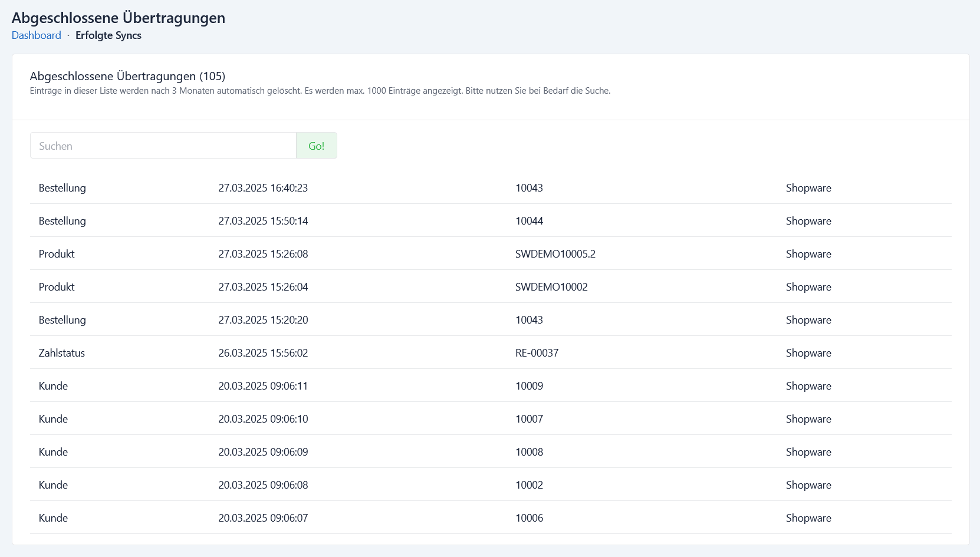Click customer number 10006 in last row
The height and width of the screenshot is (557, 980).
click(529, 518)
